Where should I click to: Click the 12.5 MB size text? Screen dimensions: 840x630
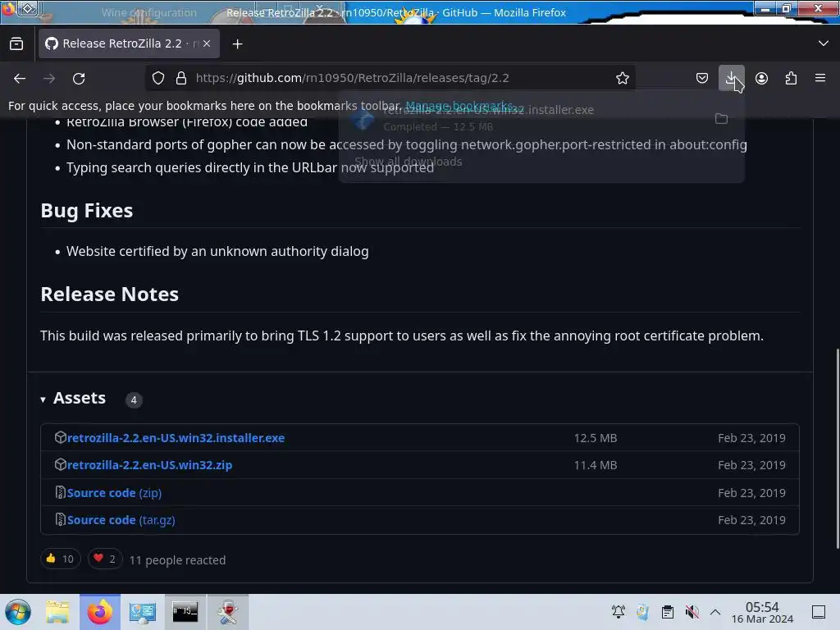coord(596,438)
